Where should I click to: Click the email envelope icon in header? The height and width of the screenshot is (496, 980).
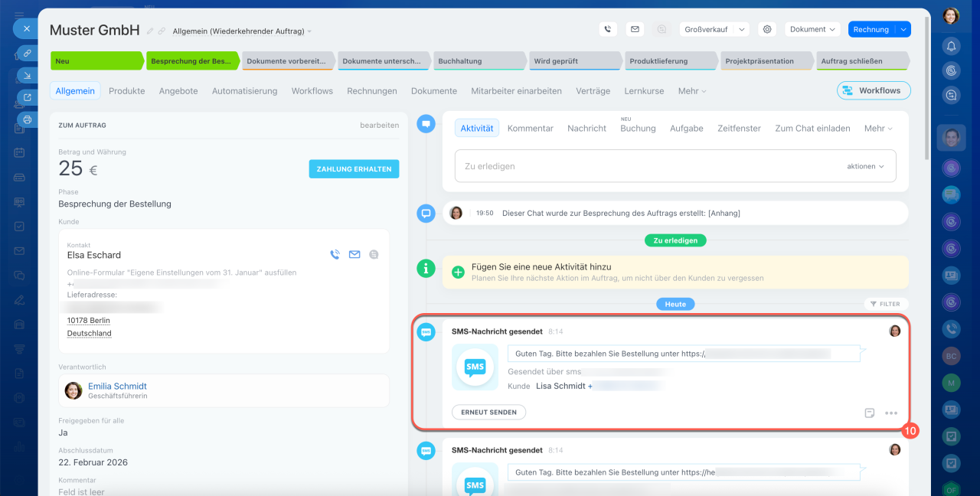click(634, 29)
